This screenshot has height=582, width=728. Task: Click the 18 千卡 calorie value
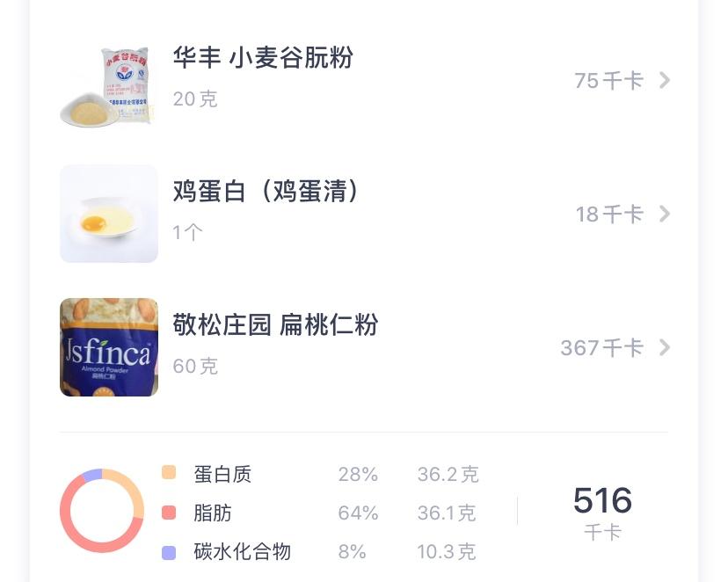609,215
